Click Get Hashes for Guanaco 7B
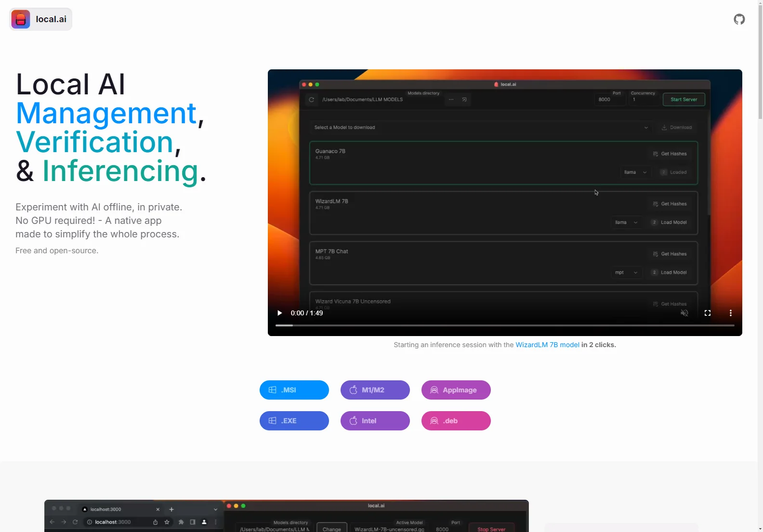 pos(670,154)
